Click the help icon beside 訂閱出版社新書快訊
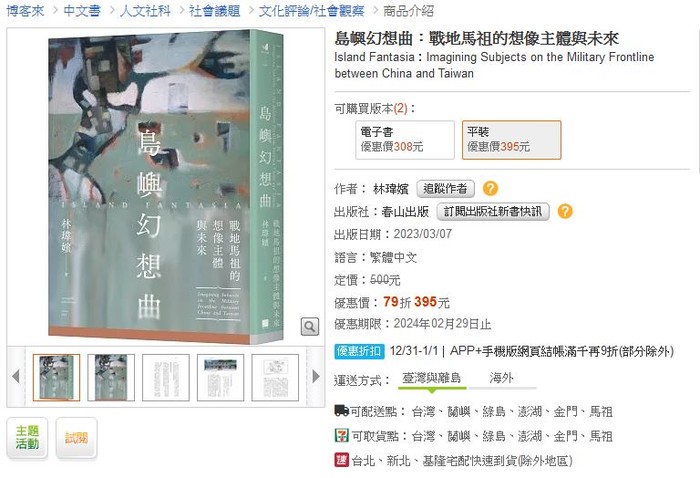The image size is (700, 478). point(565,211)
